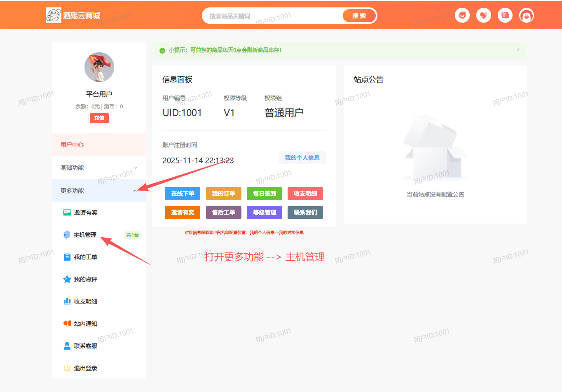
Task: Open 我的点评 via the star icon
Action: click(67, 279)
